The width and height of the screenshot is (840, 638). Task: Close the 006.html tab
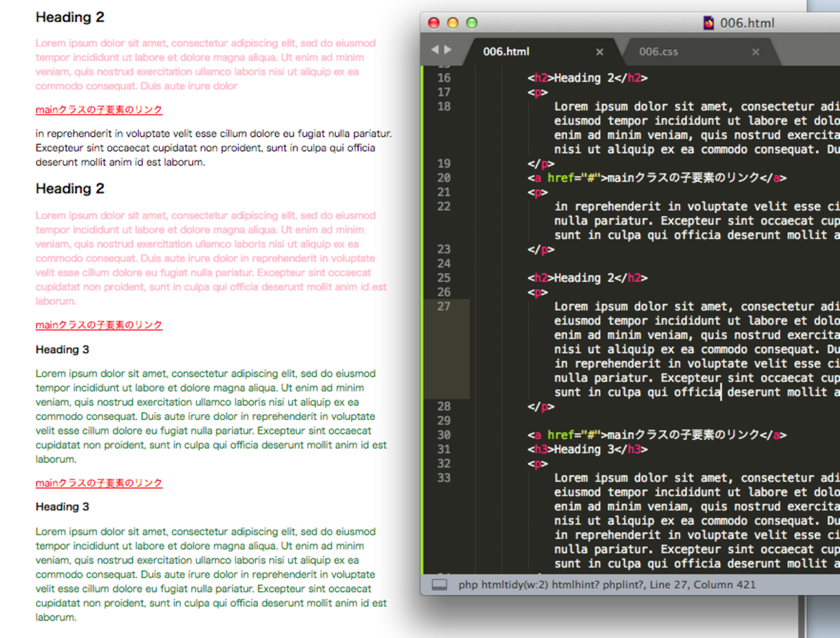click(599, 52)
